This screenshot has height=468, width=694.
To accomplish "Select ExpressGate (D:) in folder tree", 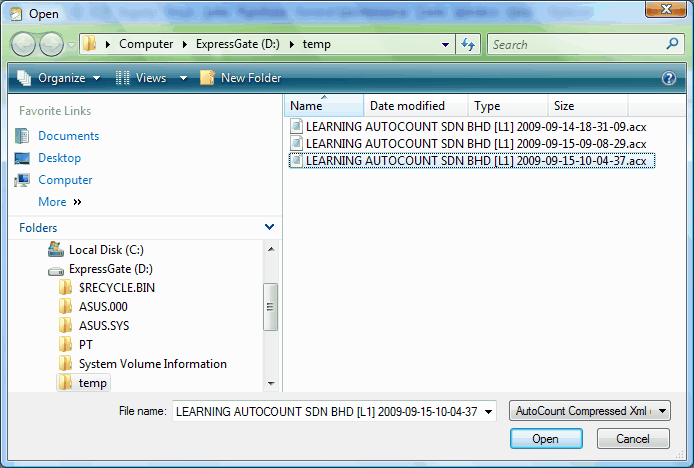I will pyautogui.click(x=111, y=269).
